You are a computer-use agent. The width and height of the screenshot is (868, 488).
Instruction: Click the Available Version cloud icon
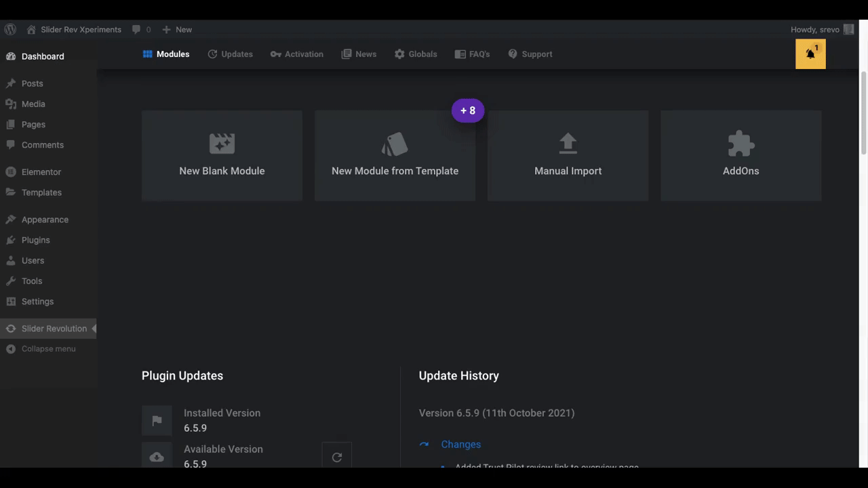coord(157,456)
